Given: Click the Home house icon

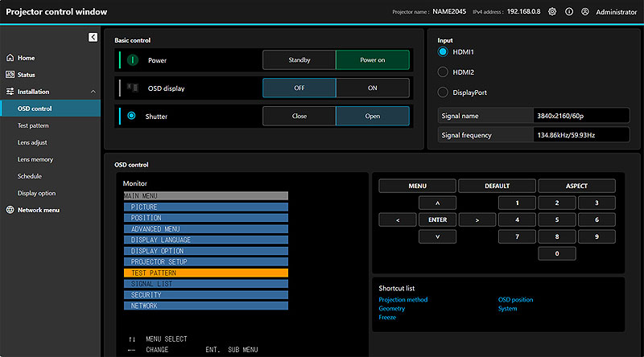Looking at the screenshot, I should [x=10, y=58].
